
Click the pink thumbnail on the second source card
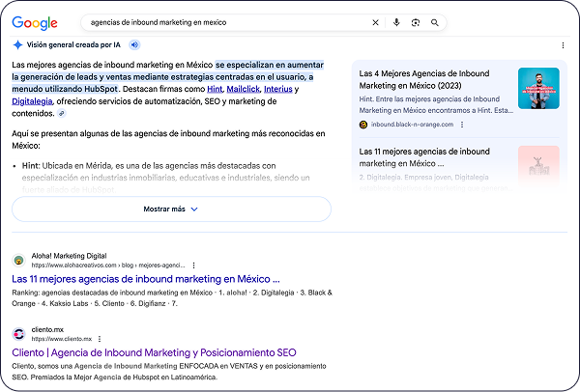(538, 165)
